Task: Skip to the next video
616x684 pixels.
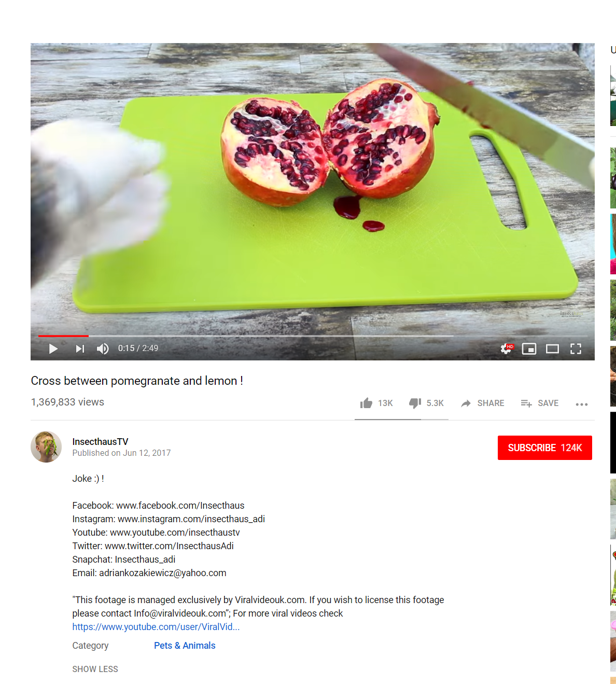Action: 80,348
